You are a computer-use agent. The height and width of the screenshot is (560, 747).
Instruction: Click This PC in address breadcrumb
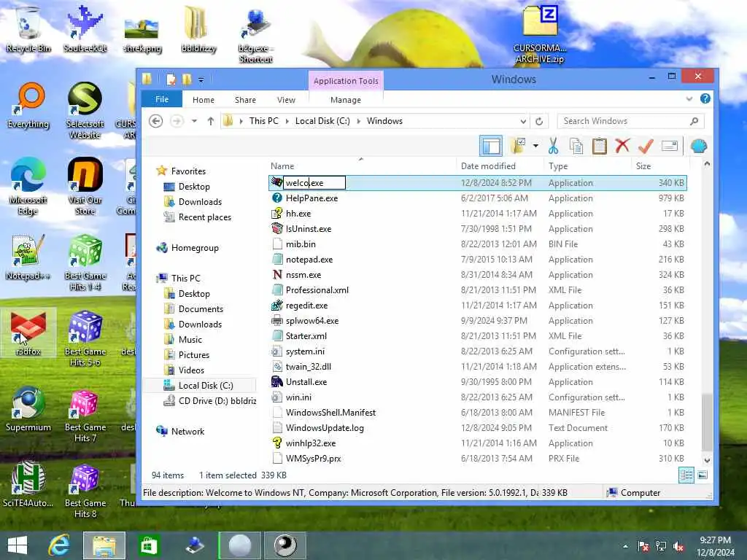click(263, 121)
